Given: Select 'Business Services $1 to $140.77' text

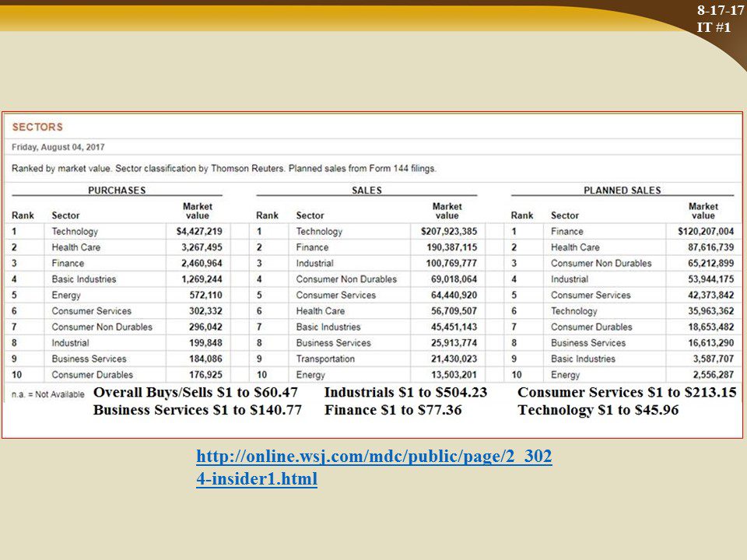Looking at the screenshot, I should [197, 410].
